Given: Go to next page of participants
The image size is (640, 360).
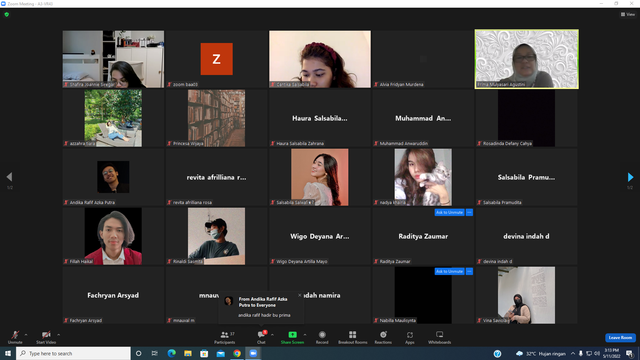Looking at the screenshot, I should [x=630, y=177].
